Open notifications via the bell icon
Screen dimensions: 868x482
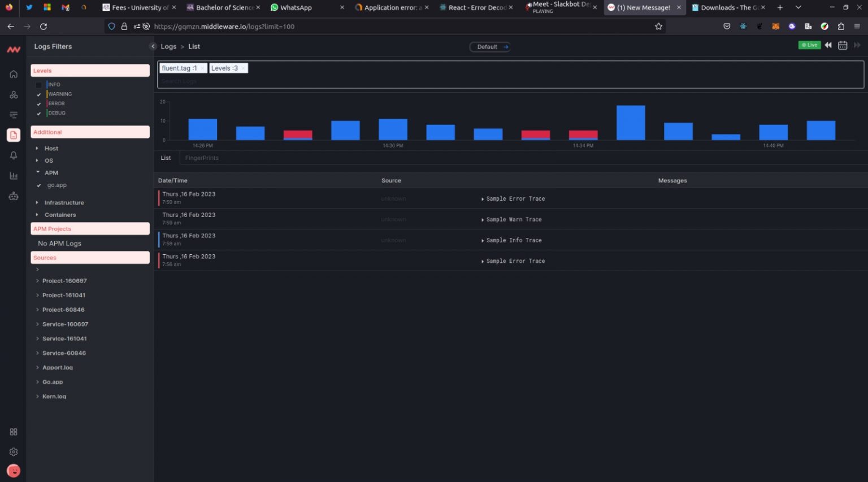(14, 155)
